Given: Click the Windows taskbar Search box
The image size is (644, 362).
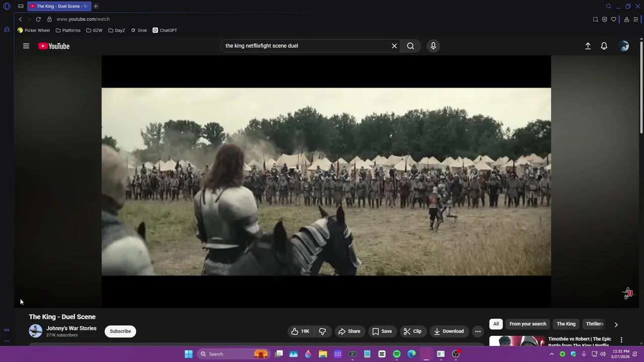Looking at the screenshot, I should coord(234,354).
